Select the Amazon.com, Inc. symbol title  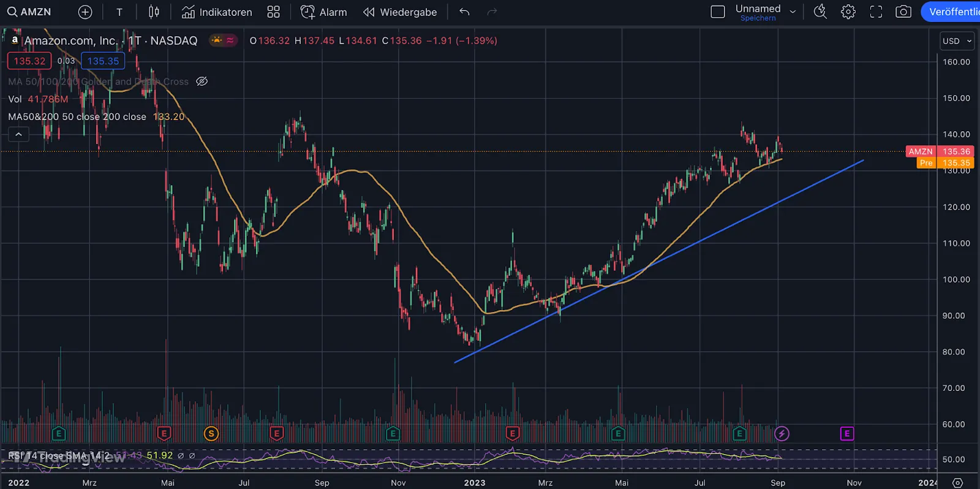coord(70,41)
